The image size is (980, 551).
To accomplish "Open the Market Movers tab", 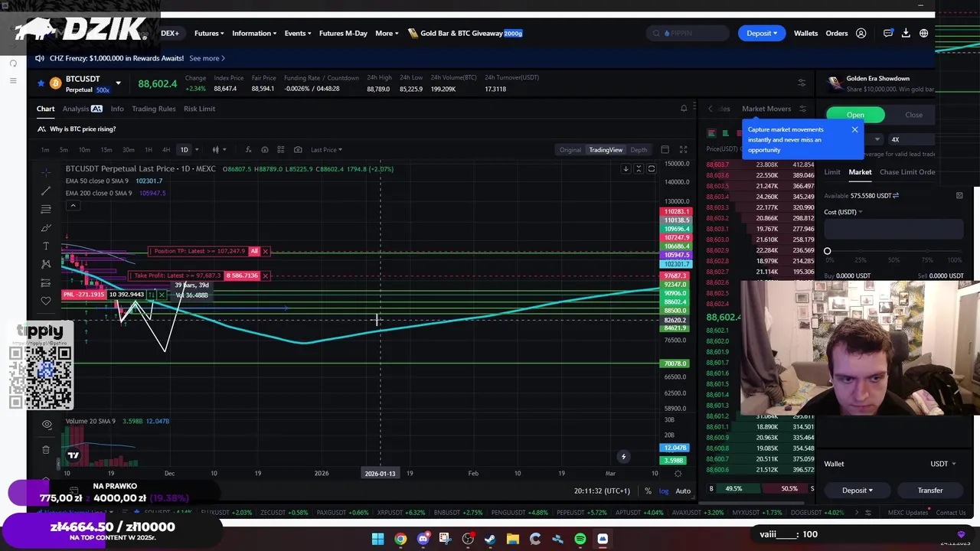I will click(766, 109).
